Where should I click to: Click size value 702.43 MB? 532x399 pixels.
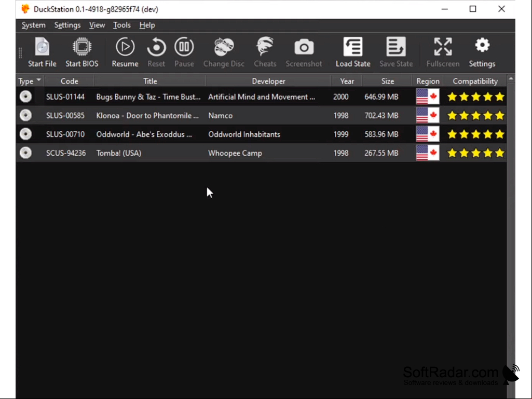click(381, 115)
